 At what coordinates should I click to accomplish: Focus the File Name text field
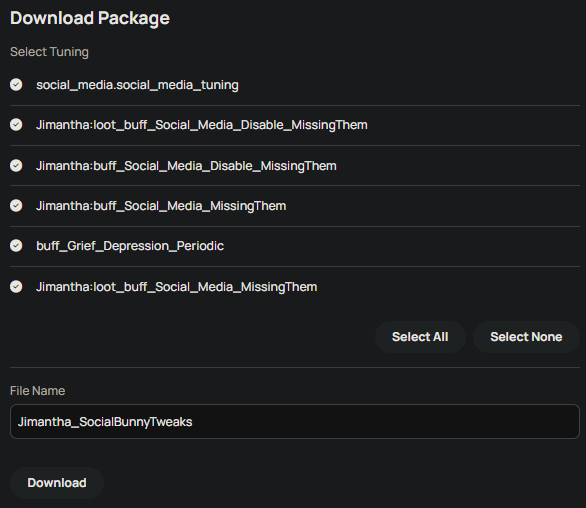(295, 421)
